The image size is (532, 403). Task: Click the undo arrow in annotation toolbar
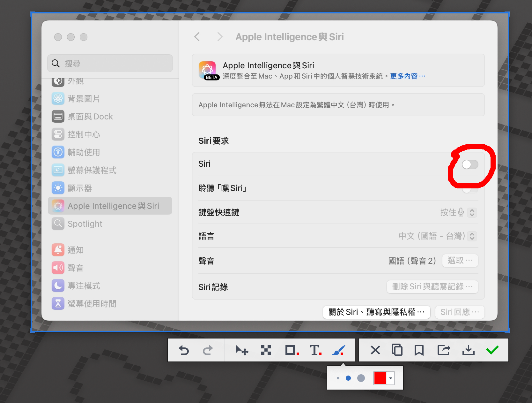click(184, 350)
